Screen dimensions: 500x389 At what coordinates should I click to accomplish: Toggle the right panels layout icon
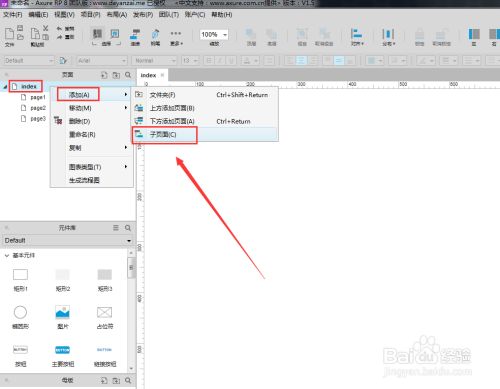[x=494, y=34]
